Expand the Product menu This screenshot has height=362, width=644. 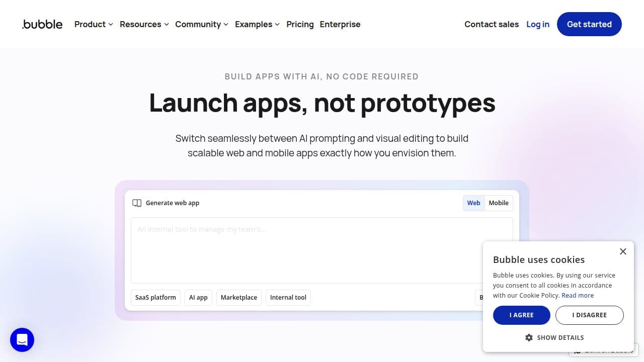tap(94, 24)
